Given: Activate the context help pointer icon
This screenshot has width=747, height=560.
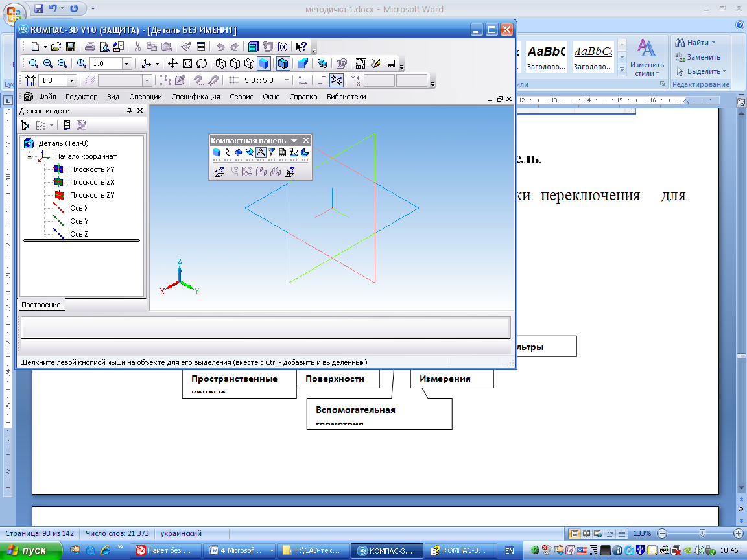Looking at the screenshot, I should (x=301, y=47).
